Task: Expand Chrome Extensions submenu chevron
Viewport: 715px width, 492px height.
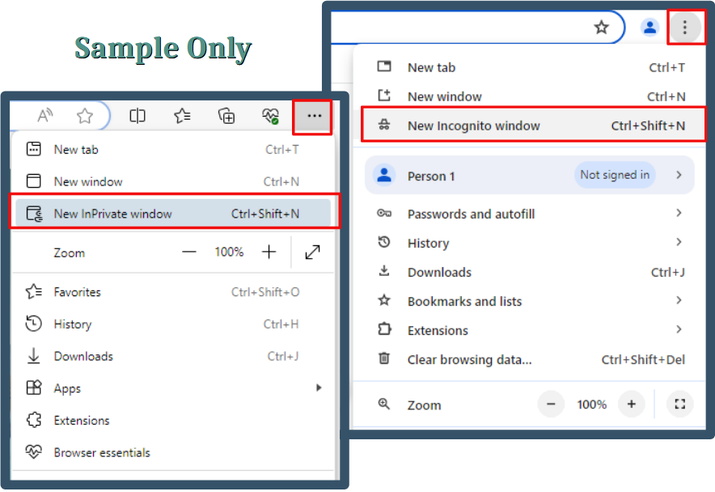Action: [679, 330]
